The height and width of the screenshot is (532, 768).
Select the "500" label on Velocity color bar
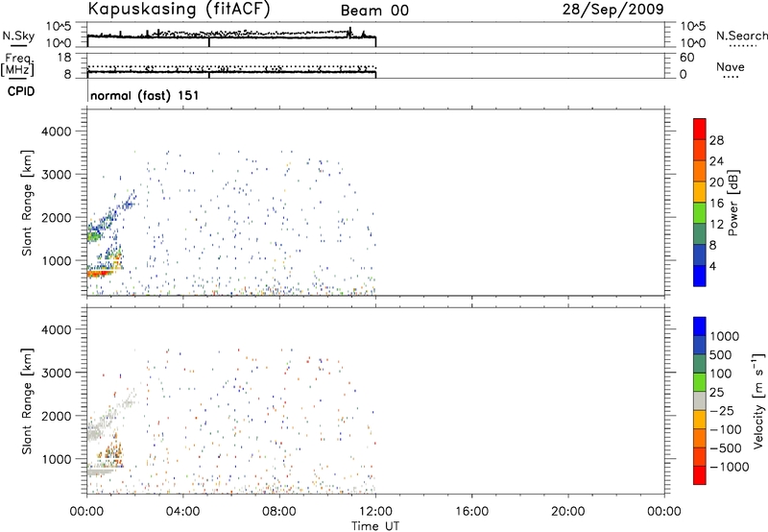pyautogui.click(x=720, y=354)
